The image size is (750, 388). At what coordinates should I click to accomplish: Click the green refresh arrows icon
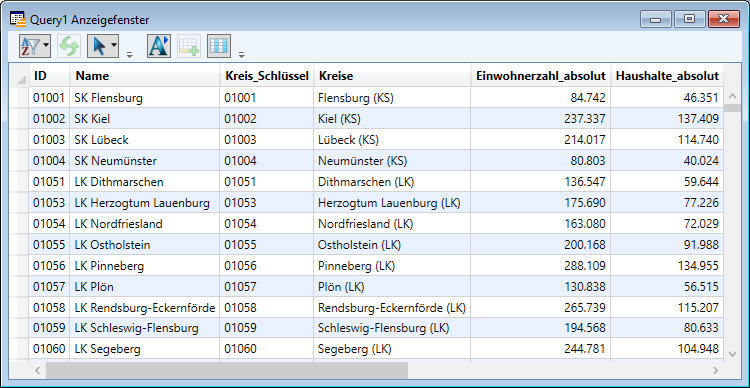(x=69, y=46)
